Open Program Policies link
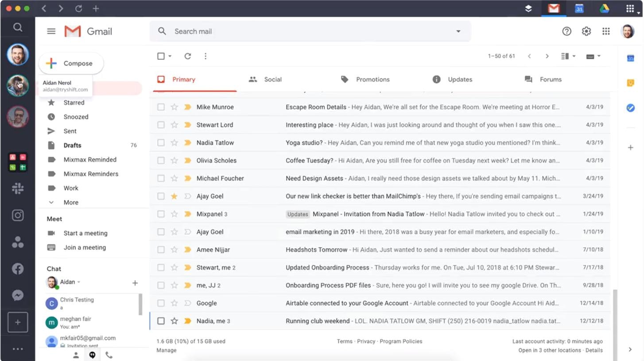The height and width of the screenshot is (361, 644). pyautogui.click(x=401, y=342)
